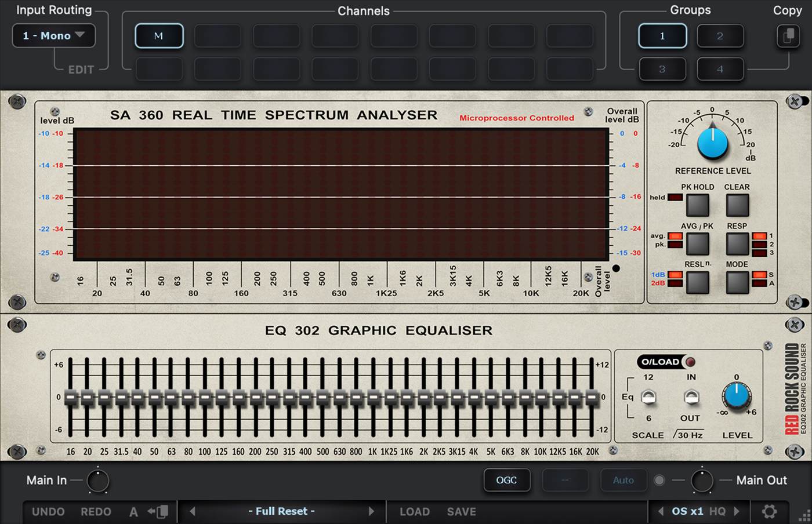Image resolution: width=812 pixels, height=524 pixels.
Task: Click the next preset arrow
Action: [372, 511]
